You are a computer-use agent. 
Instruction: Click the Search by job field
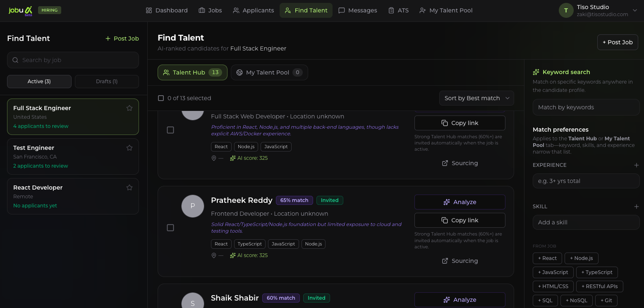(x=73, y=60)
